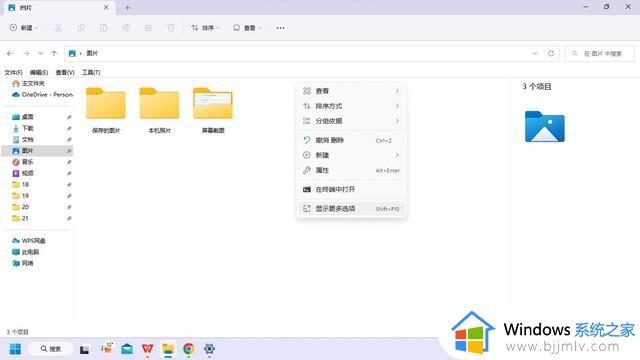Open 此电脑 in navigation pane
Image resolution: width=640 pixels, height=360 pixels.
(26, 252)
